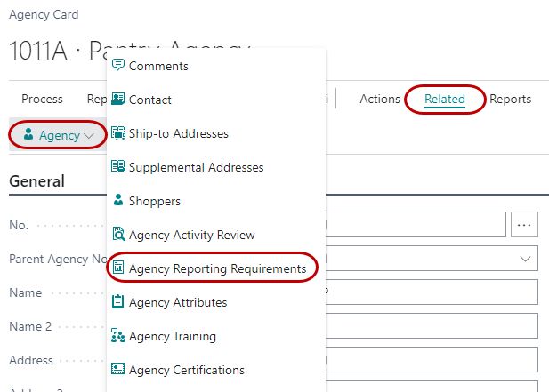The height and width of the screenshot is (392, 549).
Task: Click the Contact card icon
Action: tap(117, 100)
